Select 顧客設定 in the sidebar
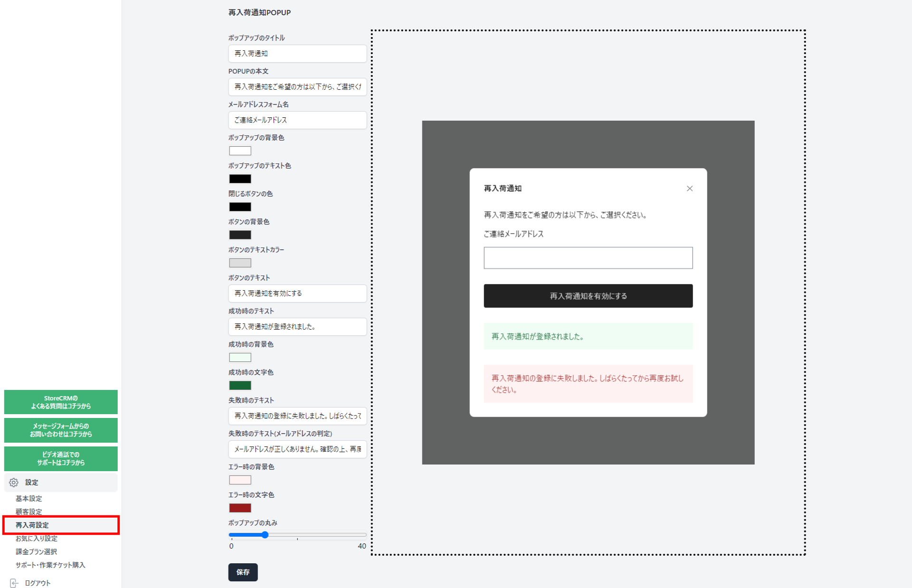This screenshot has height=588, width=912. [x=28, y=512]
